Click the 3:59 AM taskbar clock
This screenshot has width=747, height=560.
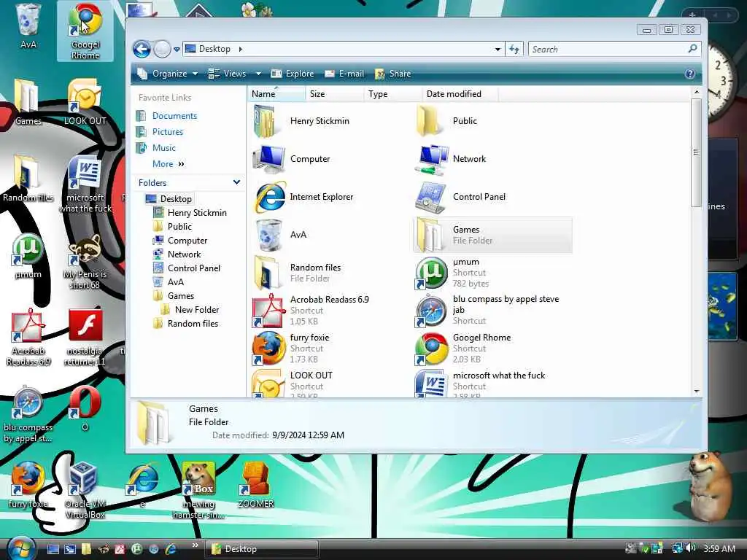tap(719, 548)
